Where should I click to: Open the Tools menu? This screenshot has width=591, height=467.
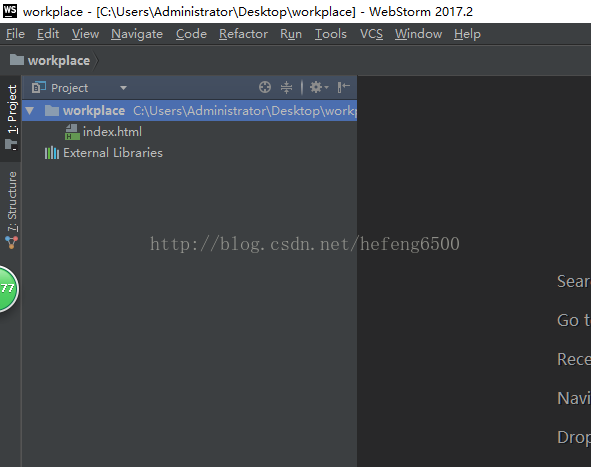coord(331,34)
